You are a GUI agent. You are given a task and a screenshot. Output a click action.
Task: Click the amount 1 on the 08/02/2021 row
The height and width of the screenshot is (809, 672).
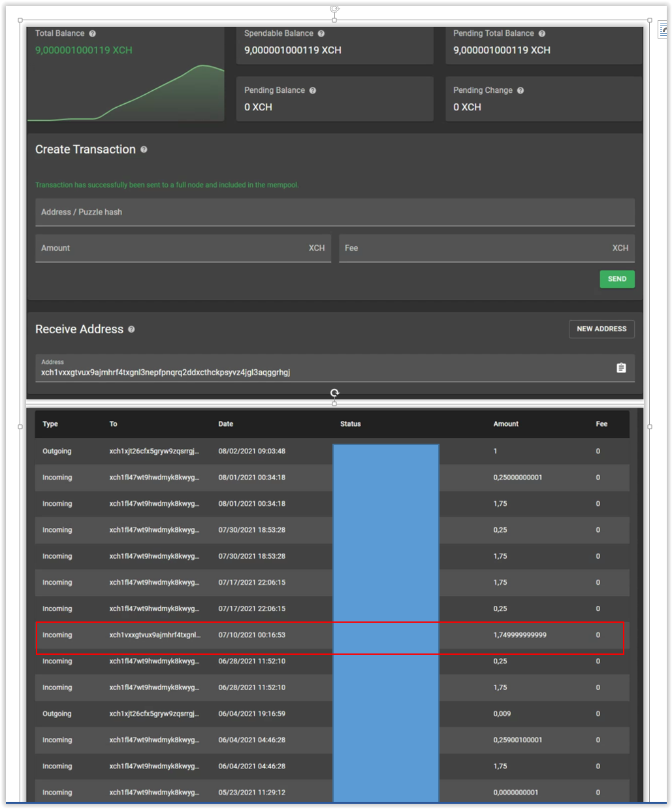click(495, 451)
